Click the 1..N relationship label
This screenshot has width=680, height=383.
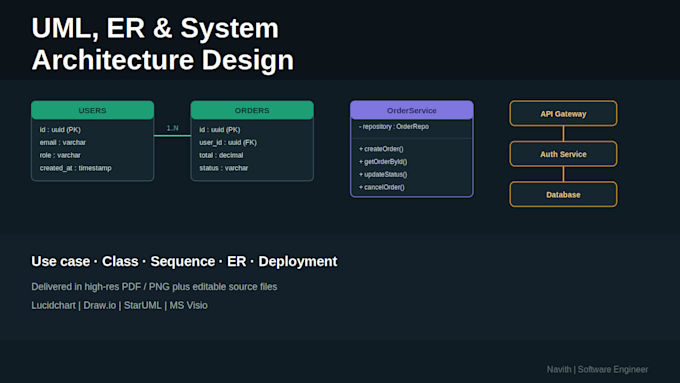173,128
